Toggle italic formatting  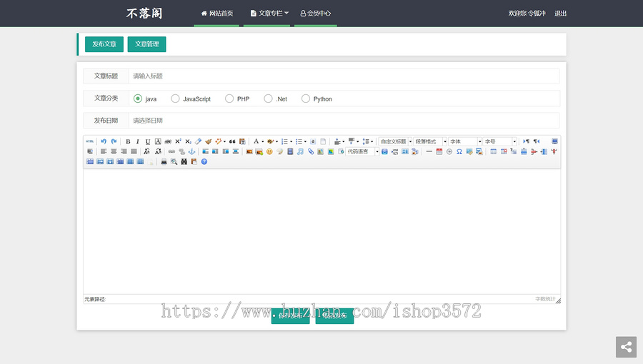[138, 141]
